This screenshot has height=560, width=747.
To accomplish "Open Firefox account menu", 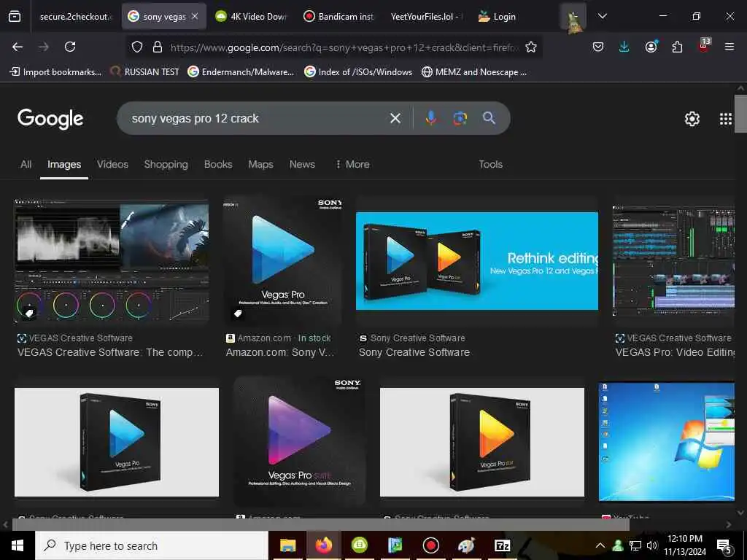I will 651,47.
